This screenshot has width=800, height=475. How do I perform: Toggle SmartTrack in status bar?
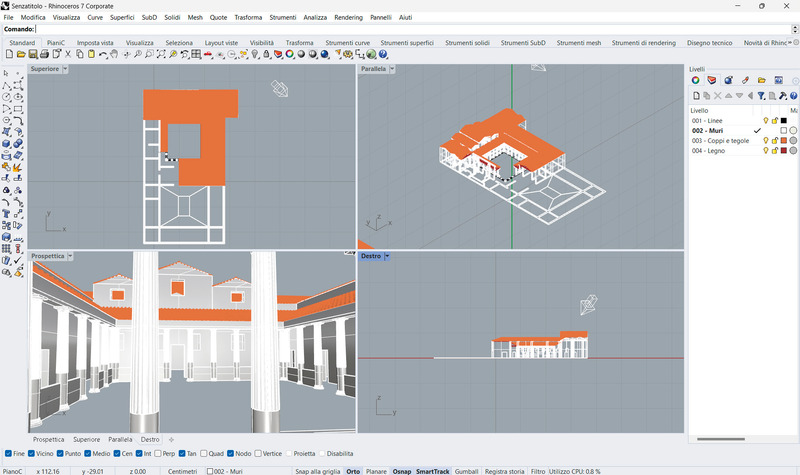tap(432, 471)
